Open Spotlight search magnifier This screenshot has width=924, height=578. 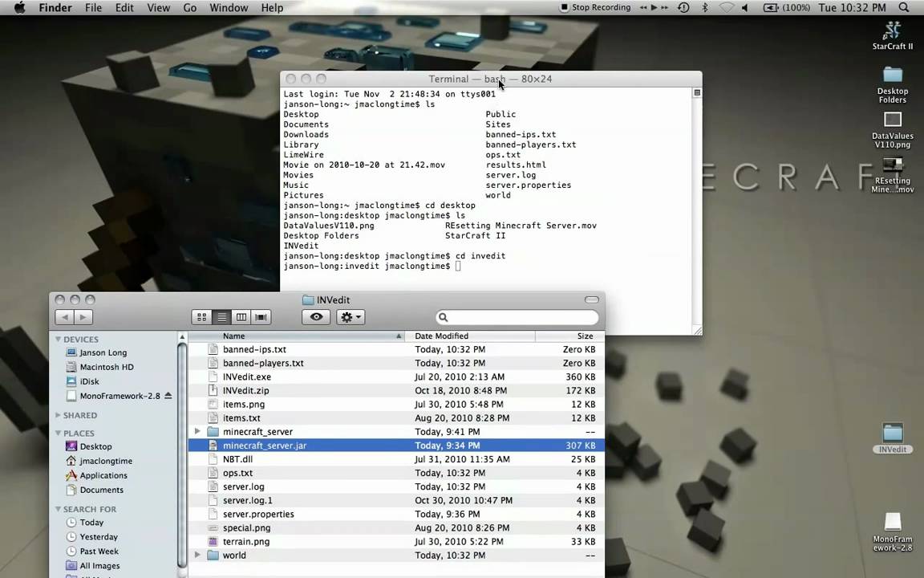(x=904, y=8)
